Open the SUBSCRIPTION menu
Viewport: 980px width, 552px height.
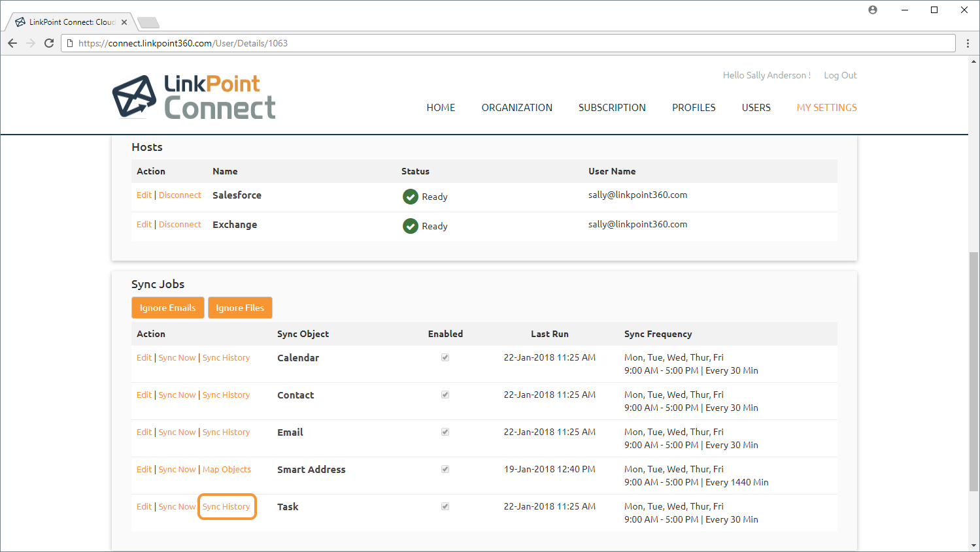point(612,108)
